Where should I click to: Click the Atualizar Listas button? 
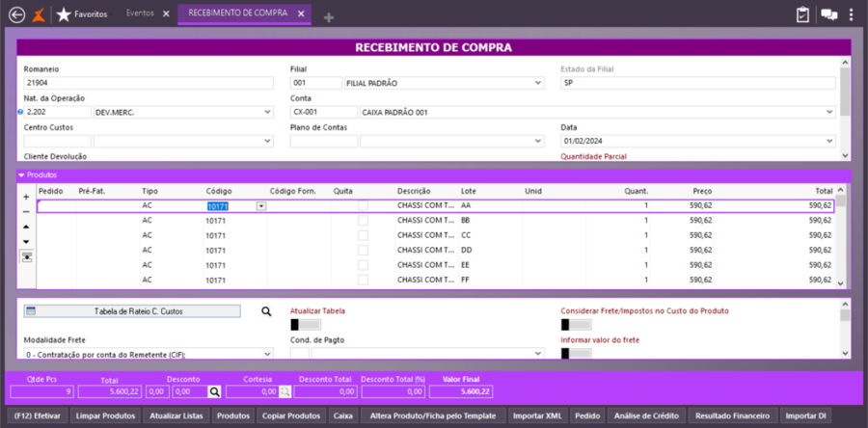tap(176, 415)
